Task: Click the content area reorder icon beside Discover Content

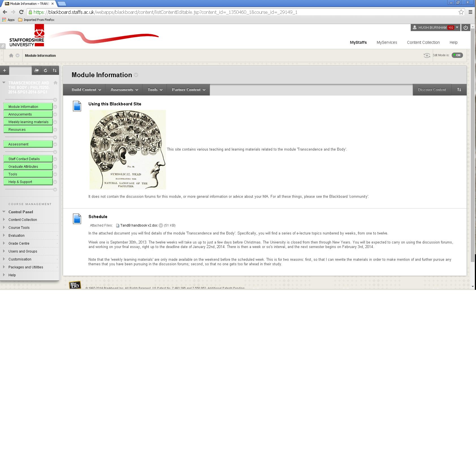Action: (459, 90)
